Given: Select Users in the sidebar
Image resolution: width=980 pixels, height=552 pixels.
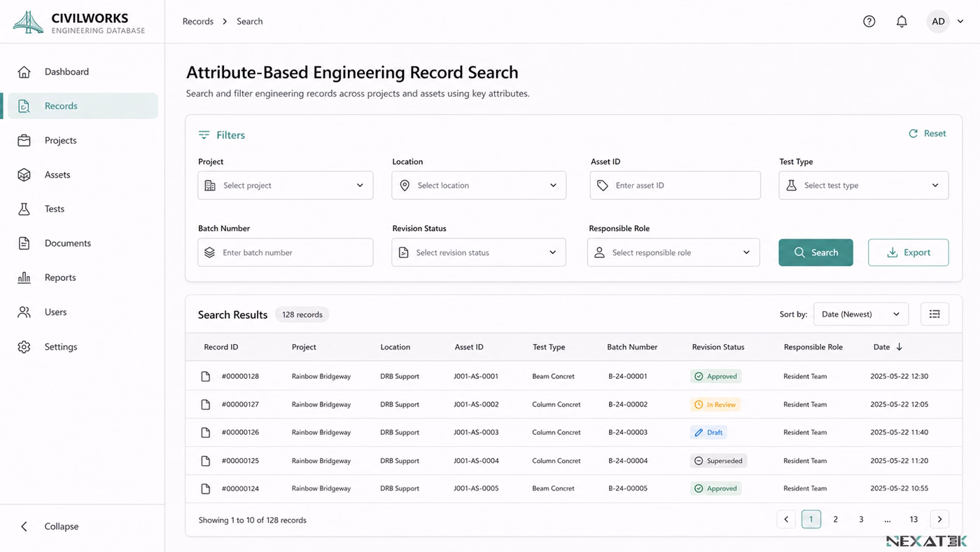Looking at the screenshot, I should pos(83,312).
